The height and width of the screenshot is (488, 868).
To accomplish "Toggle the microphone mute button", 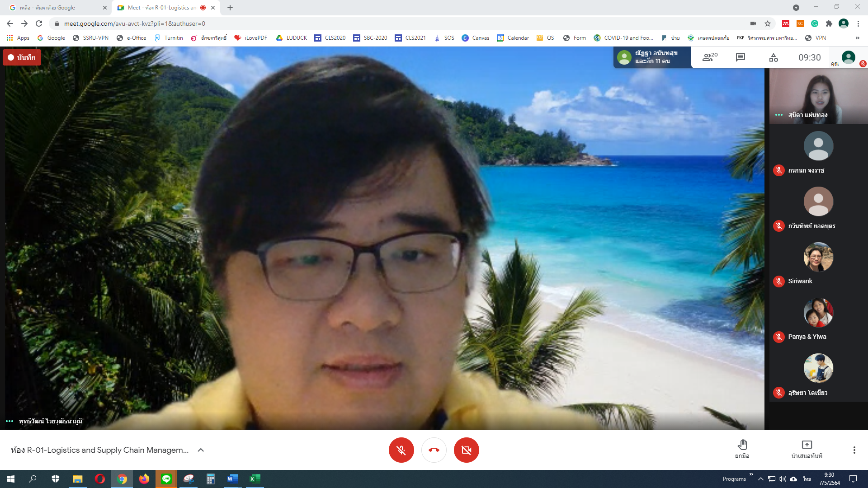I will click(x=401, y=450).
